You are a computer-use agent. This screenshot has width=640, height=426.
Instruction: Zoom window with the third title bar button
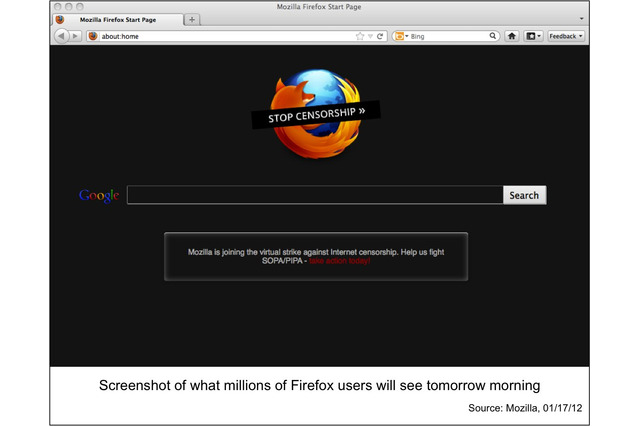click(80, 7)
